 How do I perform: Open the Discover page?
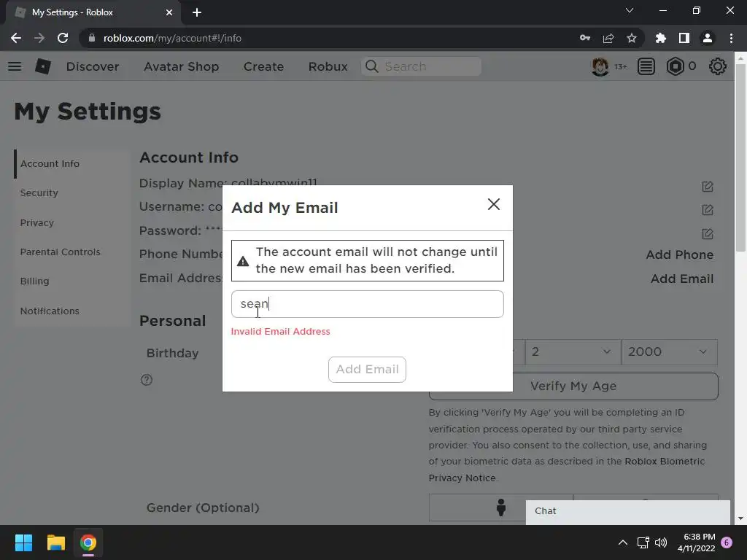pos(93,66)
